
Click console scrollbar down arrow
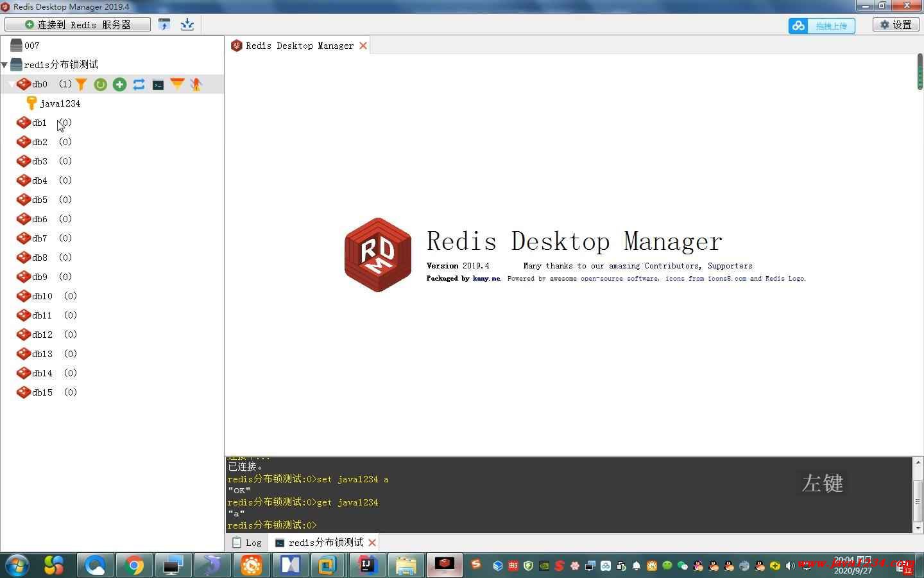coord(918,528)
